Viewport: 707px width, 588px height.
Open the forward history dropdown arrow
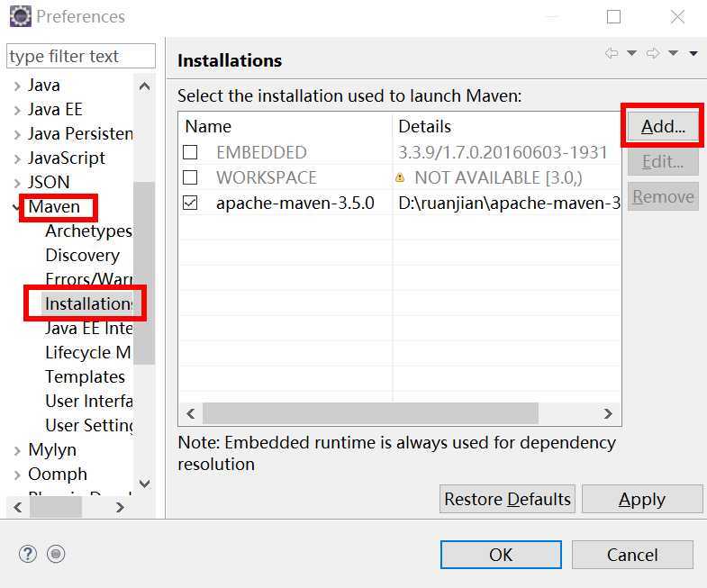[673, 53]
